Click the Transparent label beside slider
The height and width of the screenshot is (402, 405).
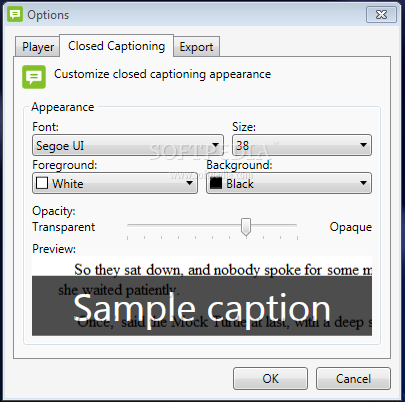click(x=64, y=227)
